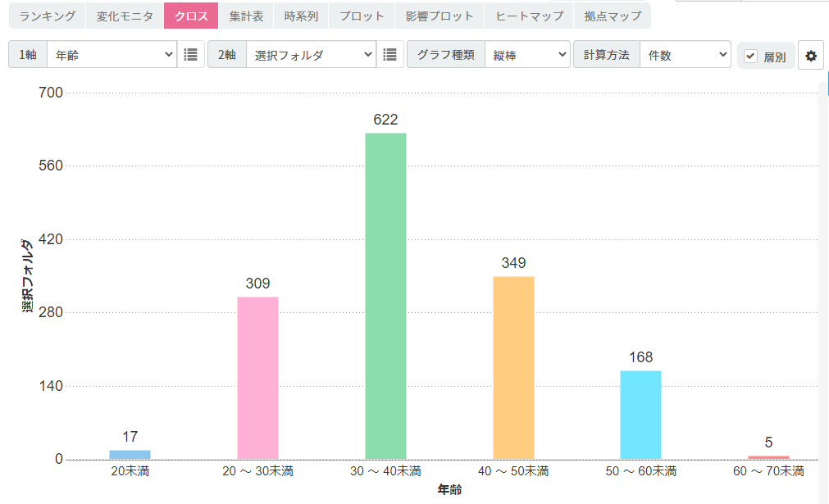Switch to the ランキング tab
Screen dimensions: 829x504
(x=47, y=16)
